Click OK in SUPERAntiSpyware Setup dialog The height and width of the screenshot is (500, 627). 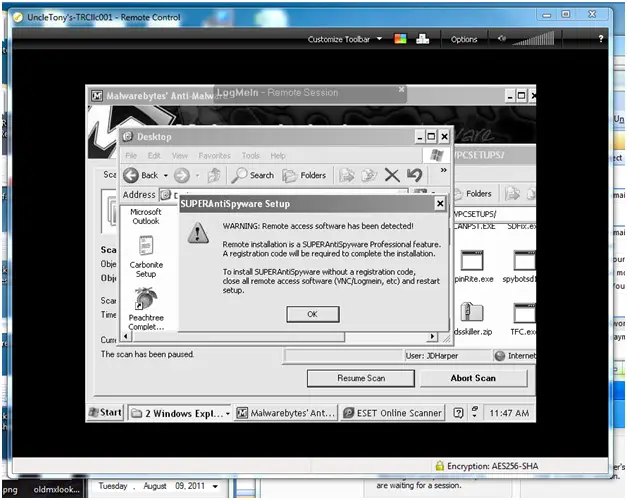[x=313, y=314]
